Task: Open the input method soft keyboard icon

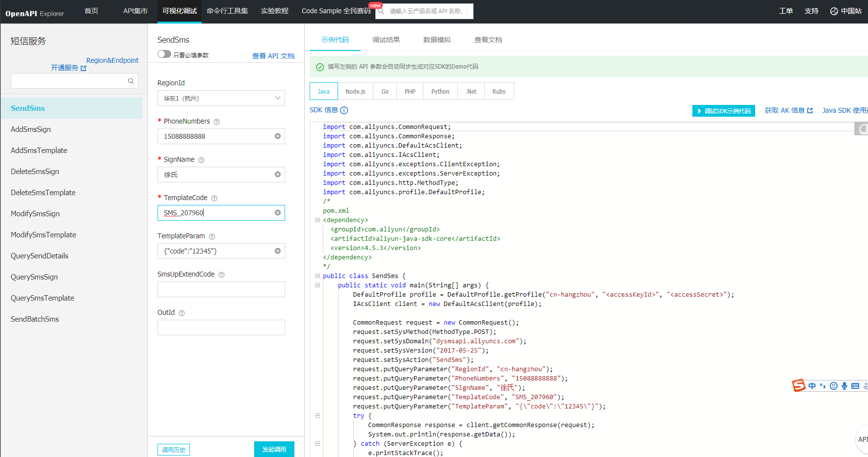Action: click(x=855, y=386)
